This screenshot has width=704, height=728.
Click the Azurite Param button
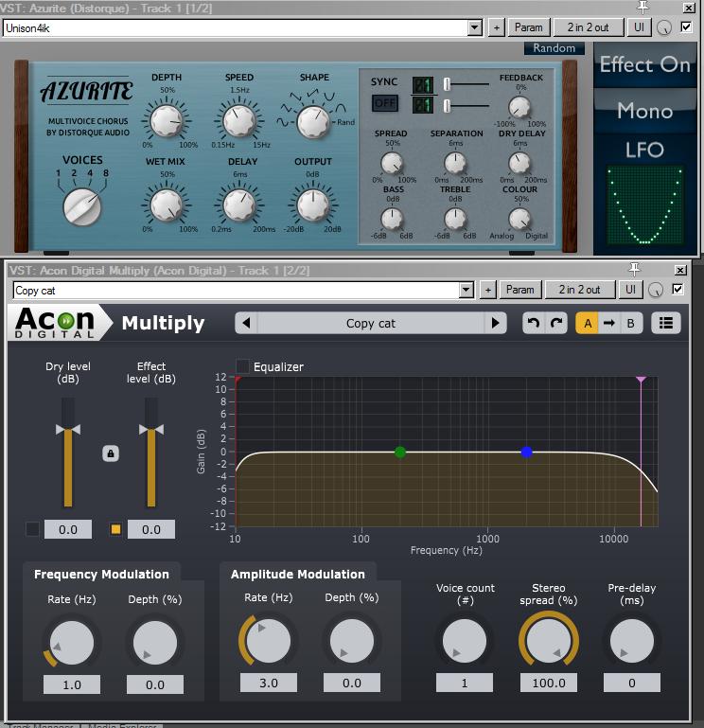pos(529,27)
